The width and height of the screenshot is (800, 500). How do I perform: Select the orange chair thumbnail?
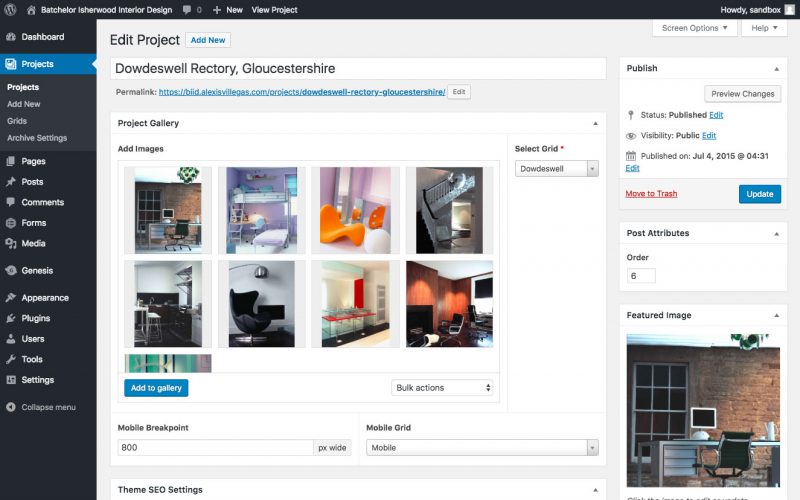pyautogui.click(x=356, y=210)
